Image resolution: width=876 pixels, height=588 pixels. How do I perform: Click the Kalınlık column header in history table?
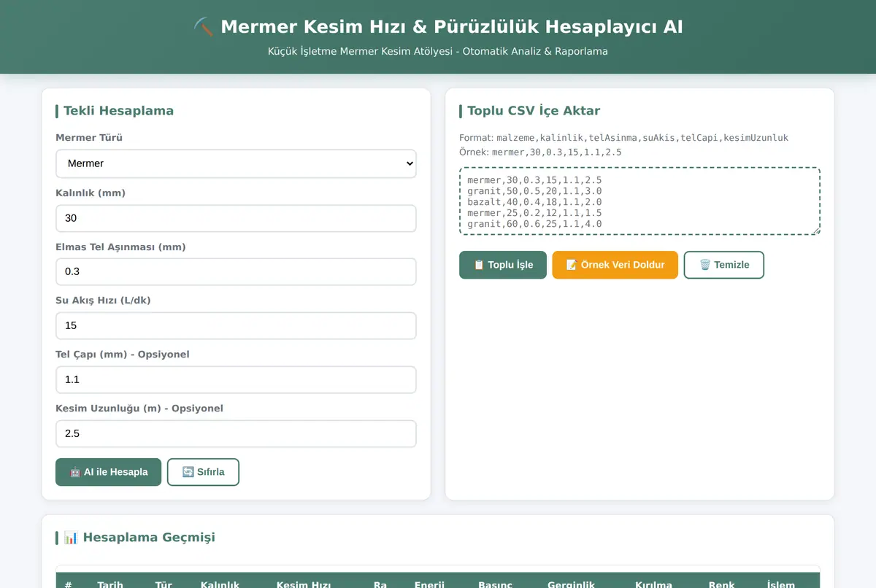click(x=220, y=584)
